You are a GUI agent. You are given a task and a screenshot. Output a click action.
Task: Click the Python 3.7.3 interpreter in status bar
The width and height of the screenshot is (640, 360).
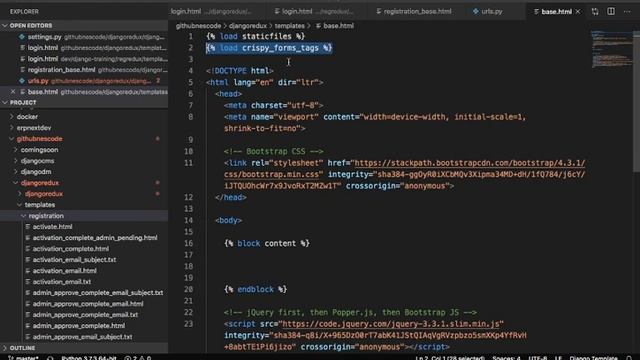pos(89,358)
